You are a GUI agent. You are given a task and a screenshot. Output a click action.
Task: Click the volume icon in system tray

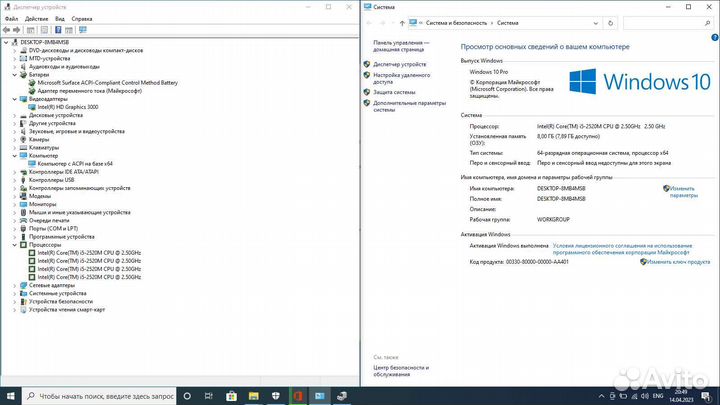point(645,396)
